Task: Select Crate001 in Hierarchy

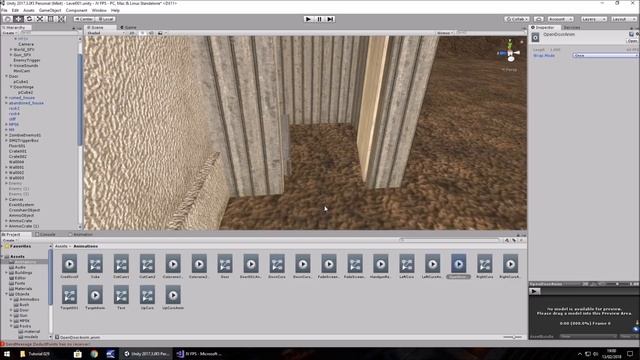Action: coord(18,151)
